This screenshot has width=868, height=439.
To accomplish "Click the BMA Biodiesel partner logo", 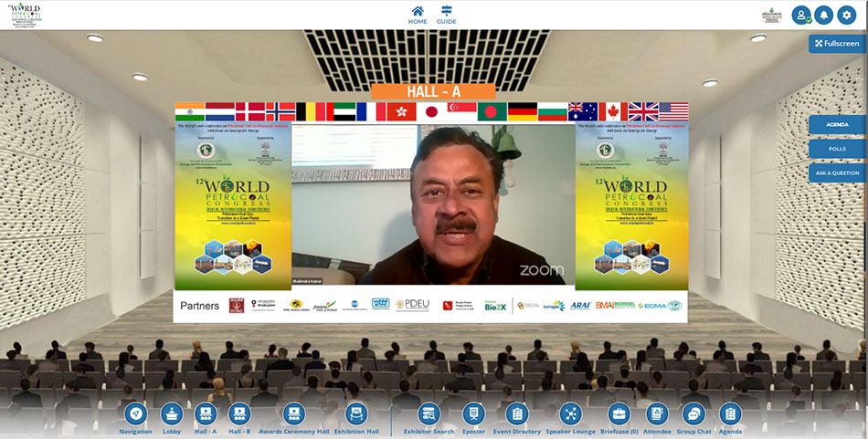I will 616,305.
